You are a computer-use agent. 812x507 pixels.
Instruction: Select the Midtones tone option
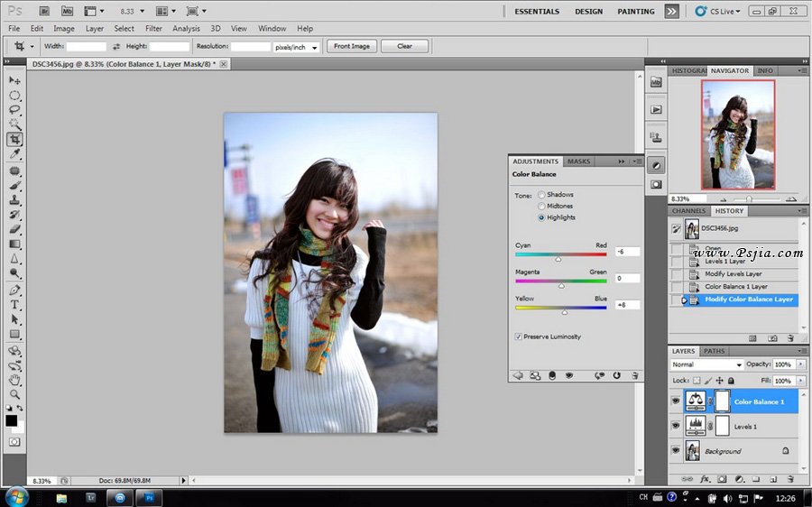click(542, 207)
